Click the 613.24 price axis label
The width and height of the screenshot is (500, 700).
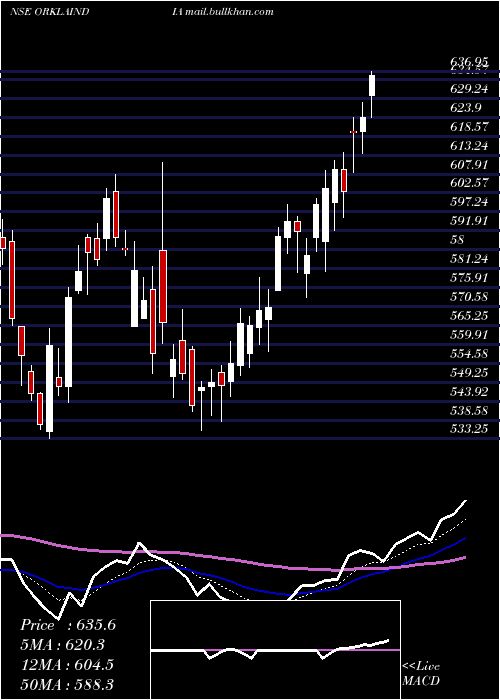(x=469, y=146)
